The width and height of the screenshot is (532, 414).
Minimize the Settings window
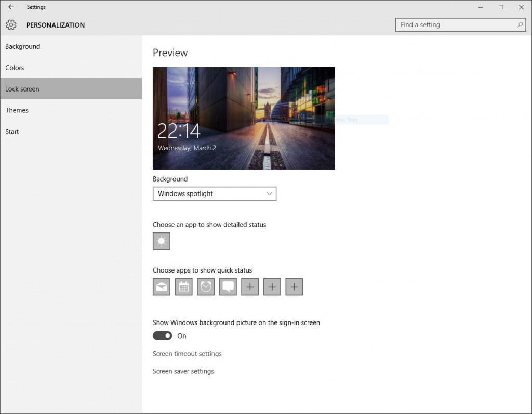point(481,7)
